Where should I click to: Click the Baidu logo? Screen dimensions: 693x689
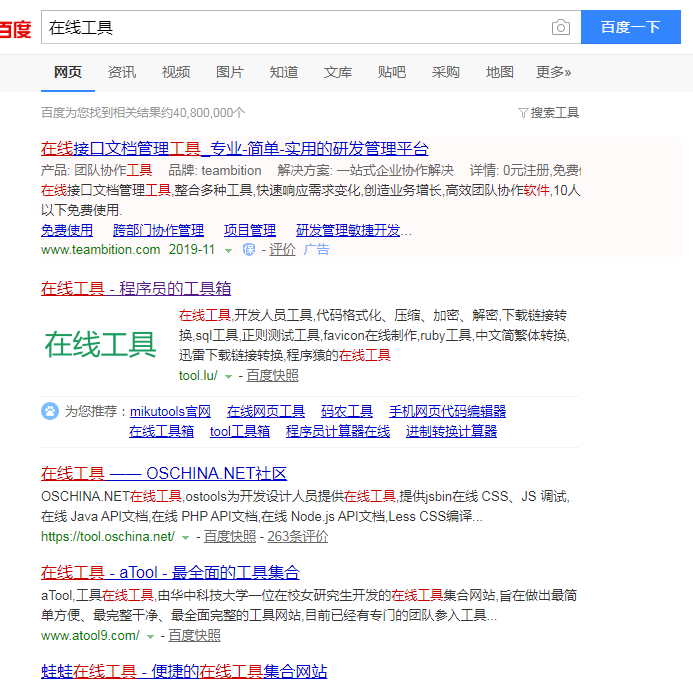[x=15, y=29]
